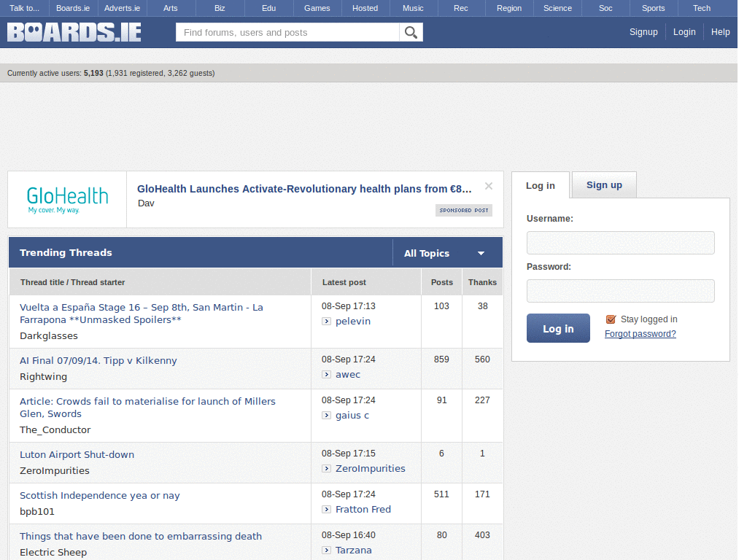747x560 pixels.
Task: Click Signup in the header
Action: point(643,32)
